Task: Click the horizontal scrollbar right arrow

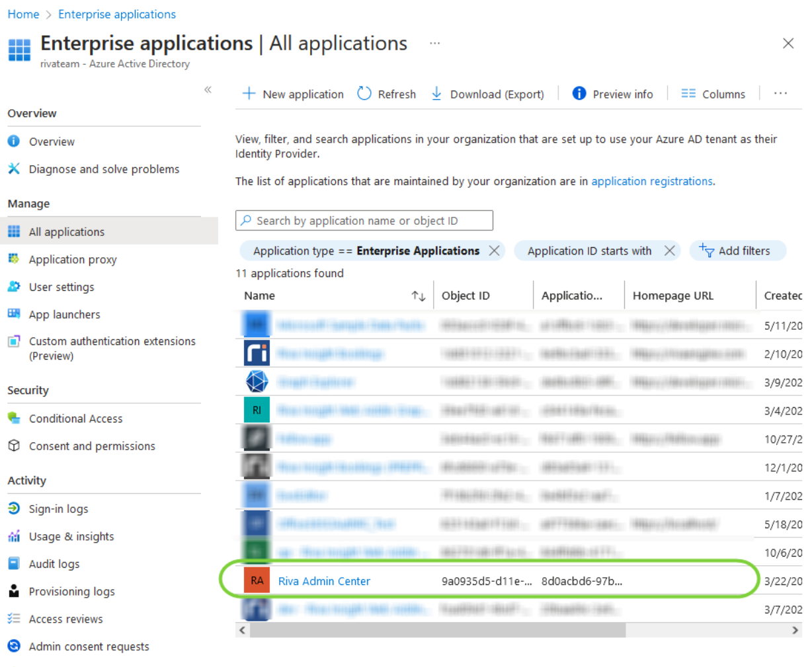Action: coord(795,630)
